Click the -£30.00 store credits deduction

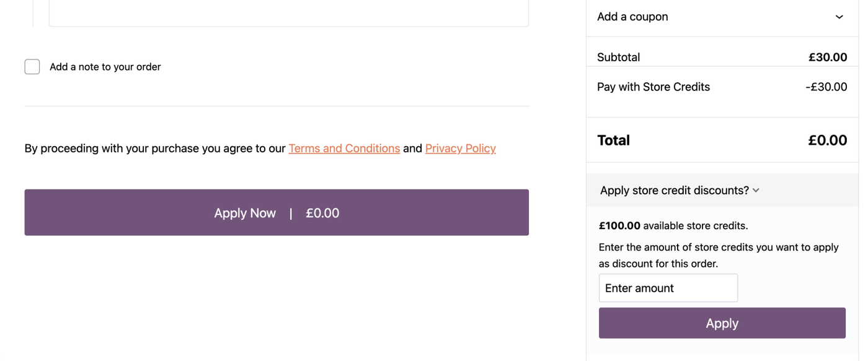pos(826,87)
